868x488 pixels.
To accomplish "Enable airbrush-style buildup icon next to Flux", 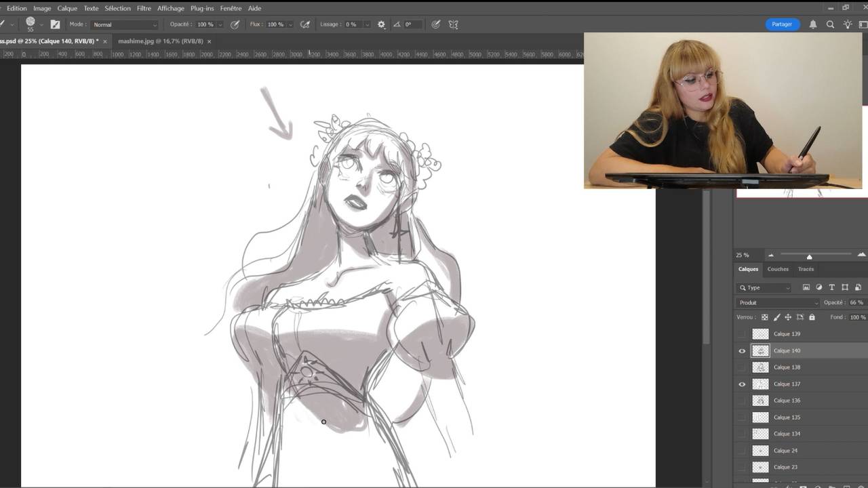I will [305, 24].
